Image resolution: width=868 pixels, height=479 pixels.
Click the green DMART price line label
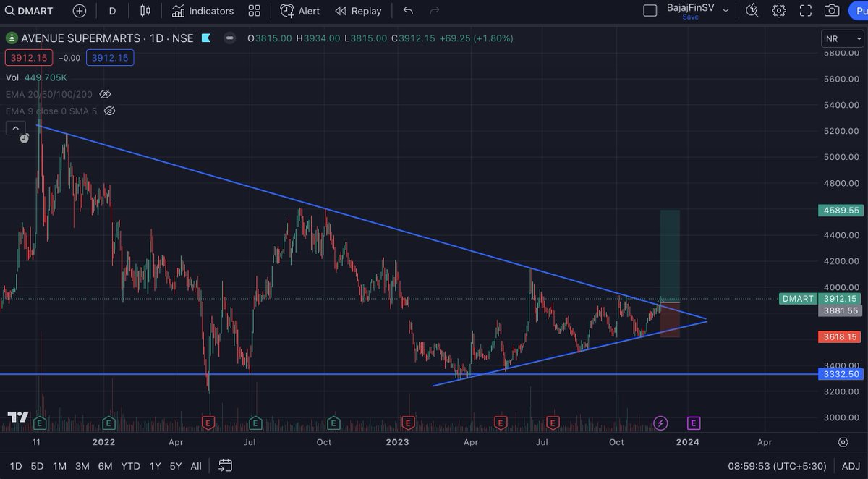tap(798, 298)
